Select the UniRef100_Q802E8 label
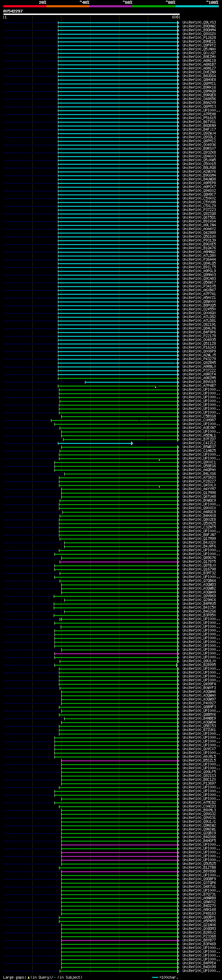The image size is (222, 980). (x=199, y=519)
